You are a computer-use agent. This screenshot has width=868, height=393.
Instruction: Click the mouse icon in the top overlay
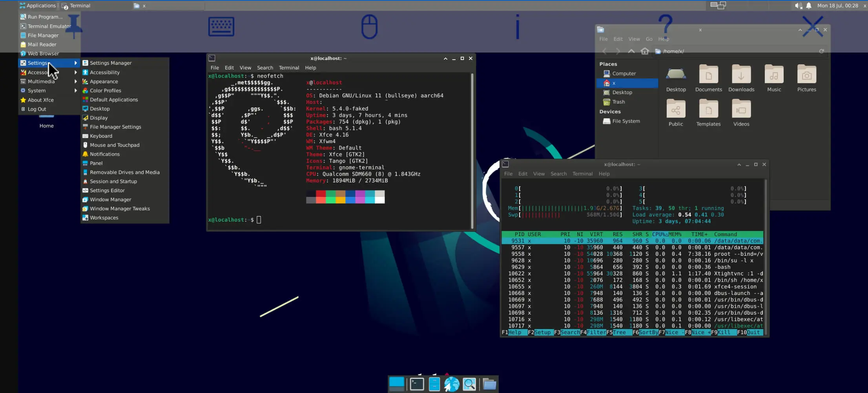click(x=369, y=27)
